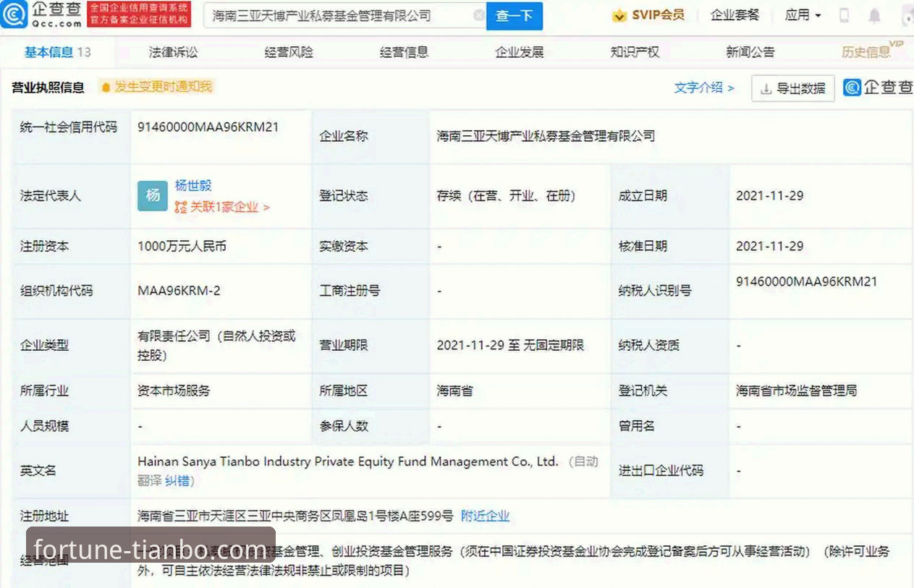Screen dimensions: 914x588
Task: Switch to 历史信息 VIP tab
Action: coord(871,51)
